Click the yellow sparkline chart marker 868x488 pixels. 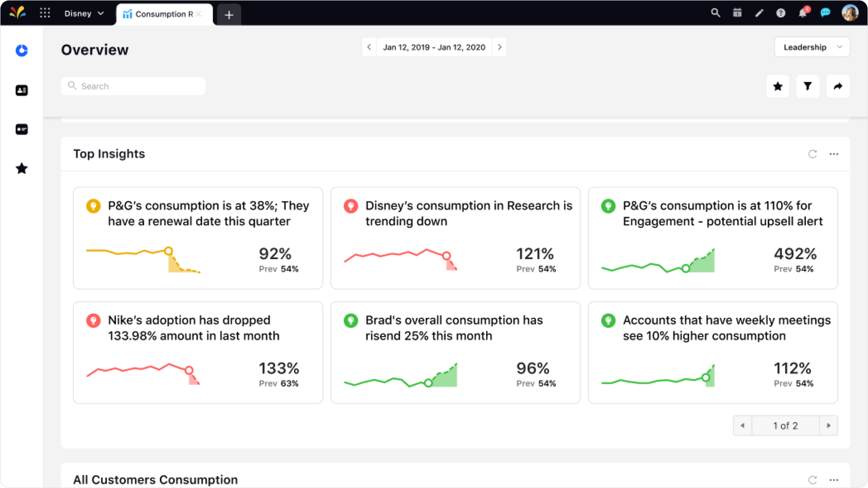click(x=168, y=251)
